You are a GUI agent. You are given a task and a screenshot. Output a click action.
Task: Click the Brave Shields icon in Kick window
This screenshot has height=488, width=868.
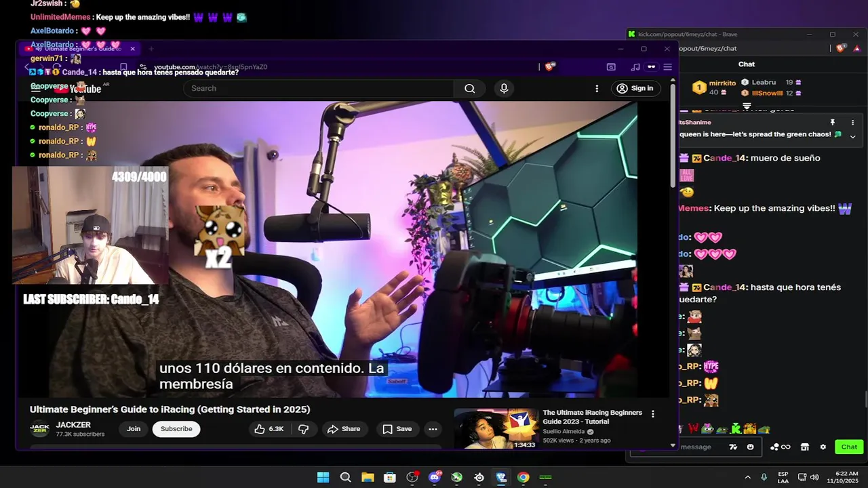[x=842, y=48]
